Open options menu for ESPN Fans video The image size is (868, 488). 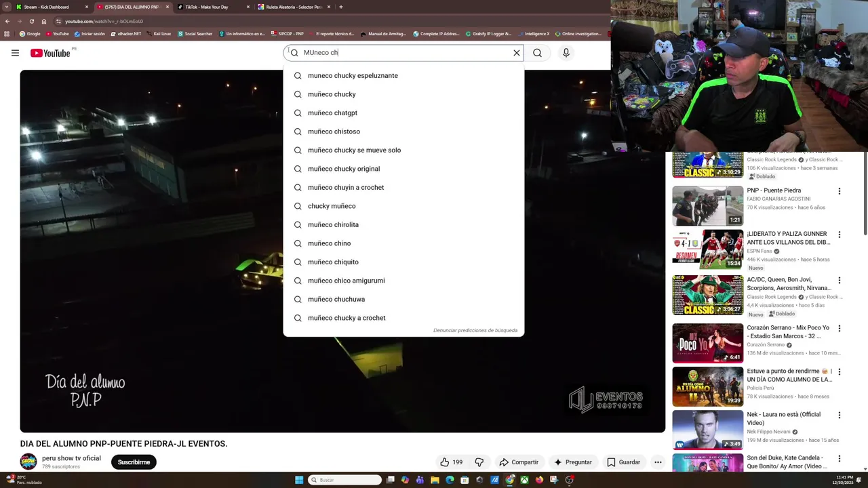(839, 235)
